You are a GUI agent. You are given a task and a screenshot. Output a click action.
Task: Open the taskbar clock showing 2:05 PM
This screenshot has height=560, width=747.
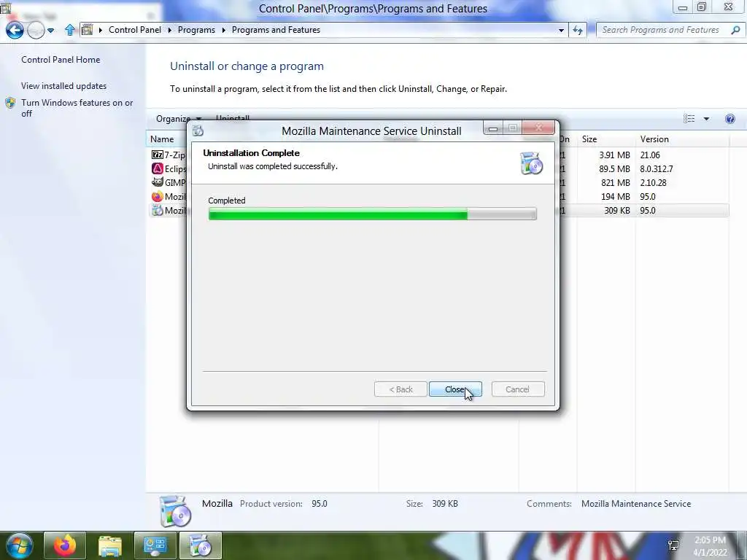[710, 546]
